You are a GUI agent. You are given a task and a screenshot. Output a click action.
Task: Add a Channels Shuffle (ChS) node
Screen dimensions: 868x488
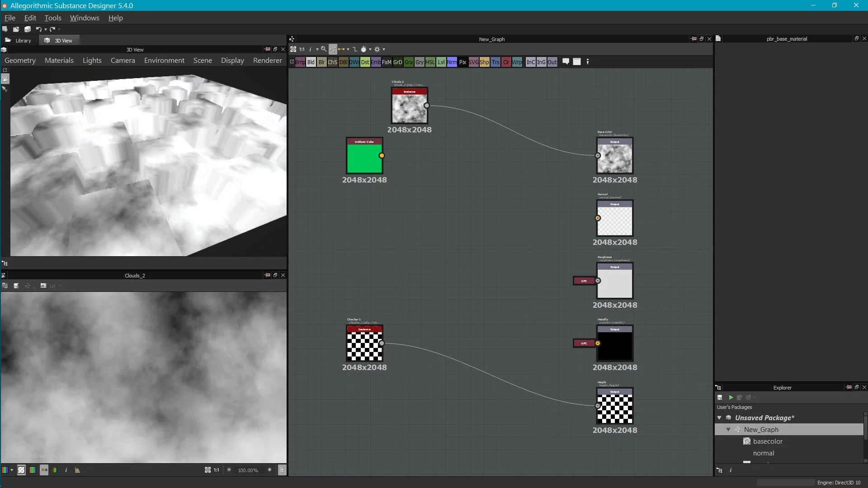333,62
